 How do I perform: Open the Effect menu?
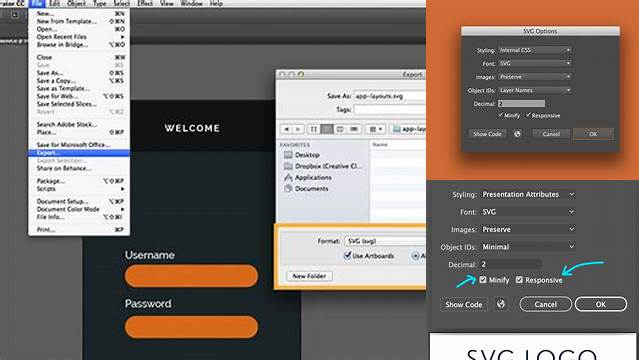145,4
